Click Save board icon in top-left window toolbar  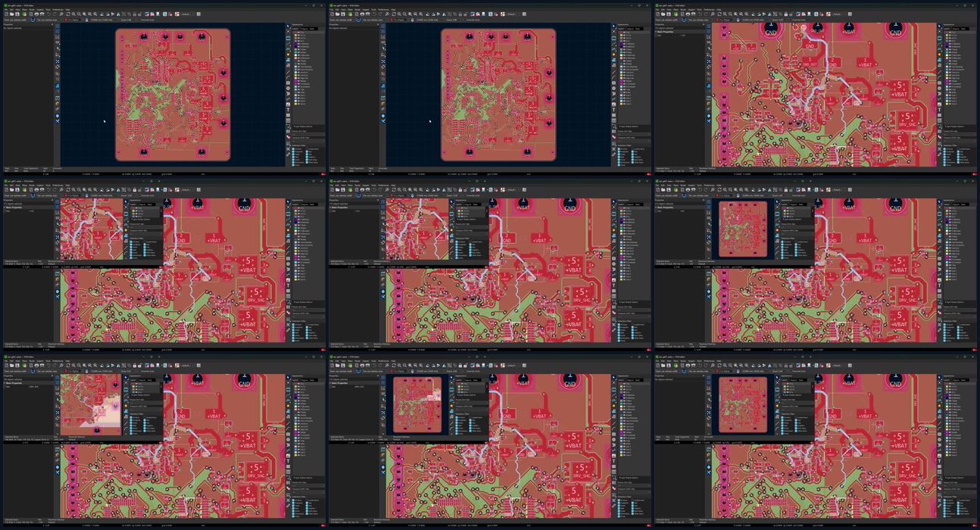17,14
